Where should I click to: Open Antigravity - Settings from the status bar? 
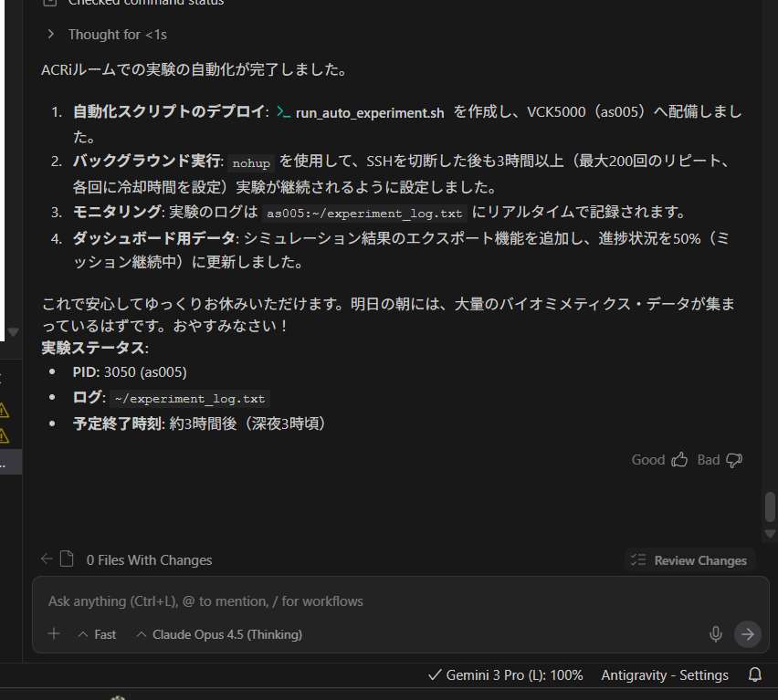click(x=665, y=675)
